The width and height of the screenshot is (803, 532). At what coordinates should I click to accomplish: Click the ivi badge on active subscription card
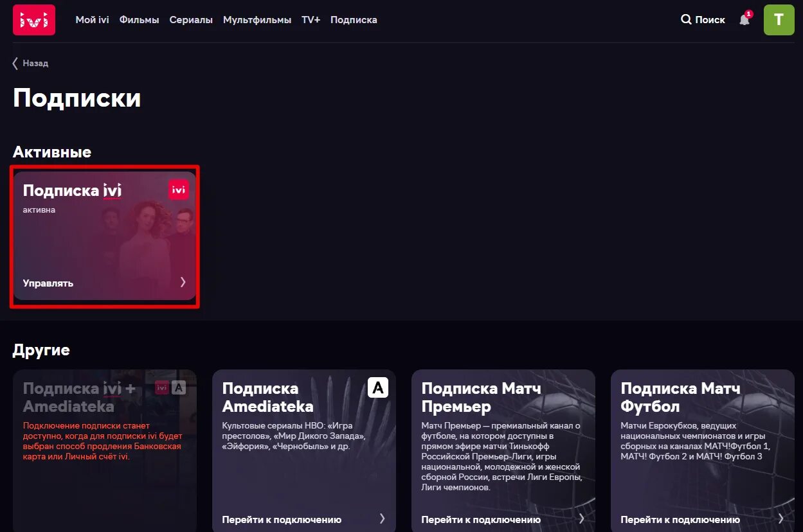(179, 190)
